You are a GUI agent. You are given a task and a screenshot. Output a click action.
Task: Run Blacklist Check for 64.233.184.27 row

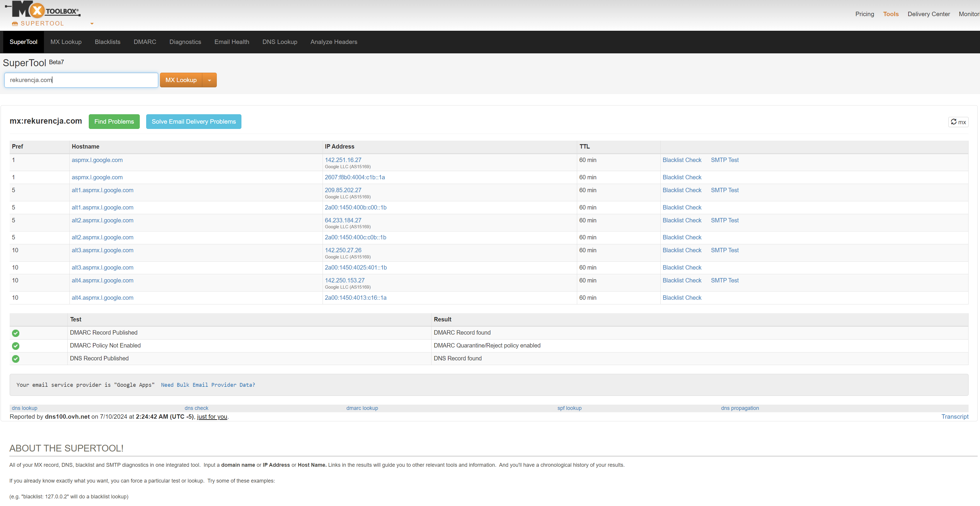(x=682, y=220)
